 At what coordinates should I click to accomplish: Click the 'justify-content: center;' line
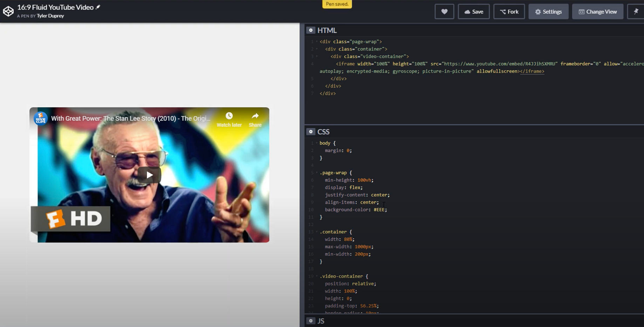coord(357,195)
